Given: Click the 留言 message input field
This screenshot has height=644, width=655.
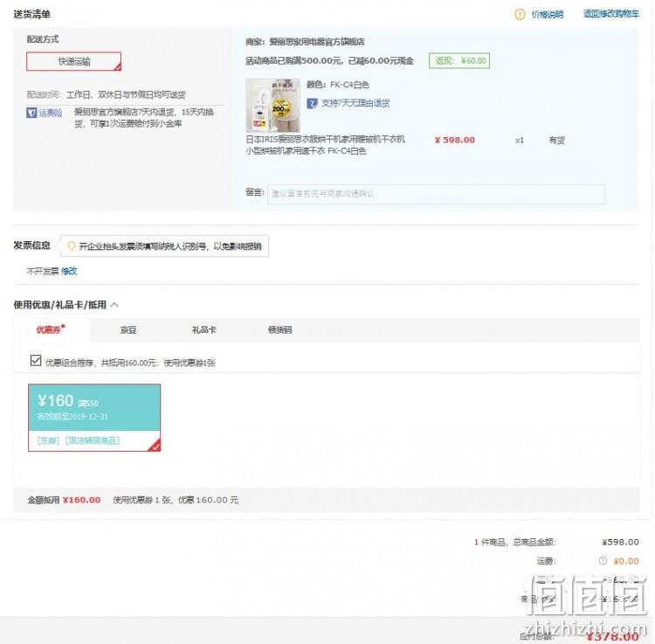Looking at the screenshot, I should [x=436, y=194].
